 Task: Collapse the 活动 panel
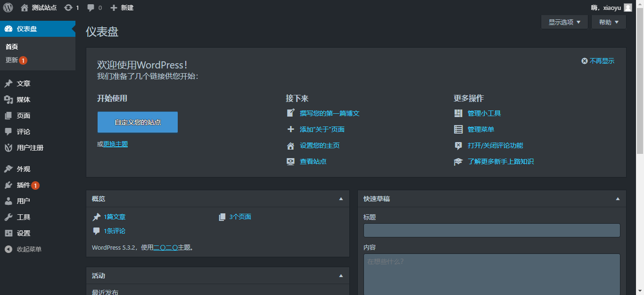point(341,276)
